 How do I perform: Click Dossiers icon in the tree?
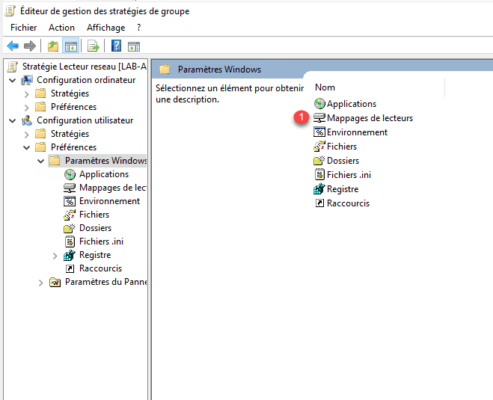(69, 228)
